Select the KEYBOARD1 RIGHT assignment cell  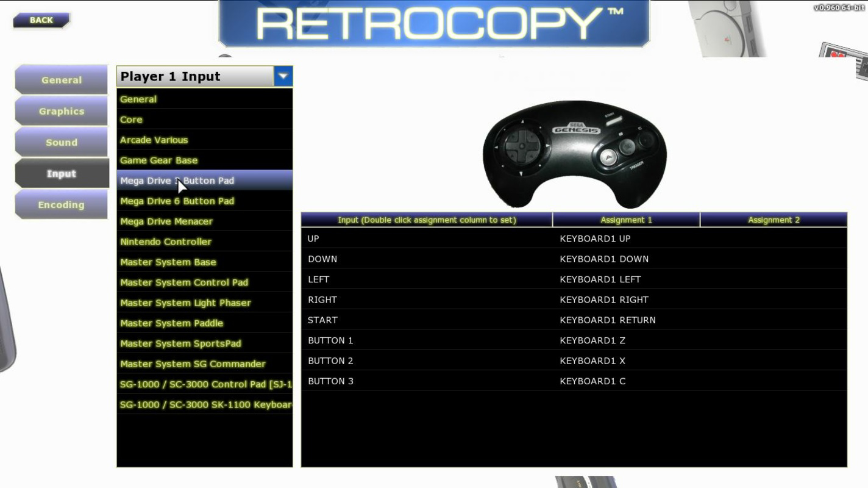tap(626, 300)
